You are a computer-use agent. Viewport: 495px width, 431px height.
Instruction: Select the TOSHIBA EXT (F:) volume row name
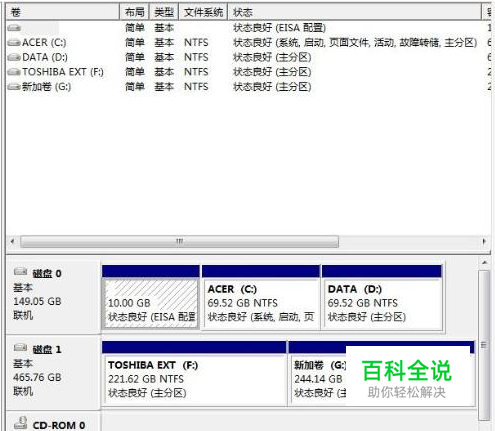coord(63,72)
